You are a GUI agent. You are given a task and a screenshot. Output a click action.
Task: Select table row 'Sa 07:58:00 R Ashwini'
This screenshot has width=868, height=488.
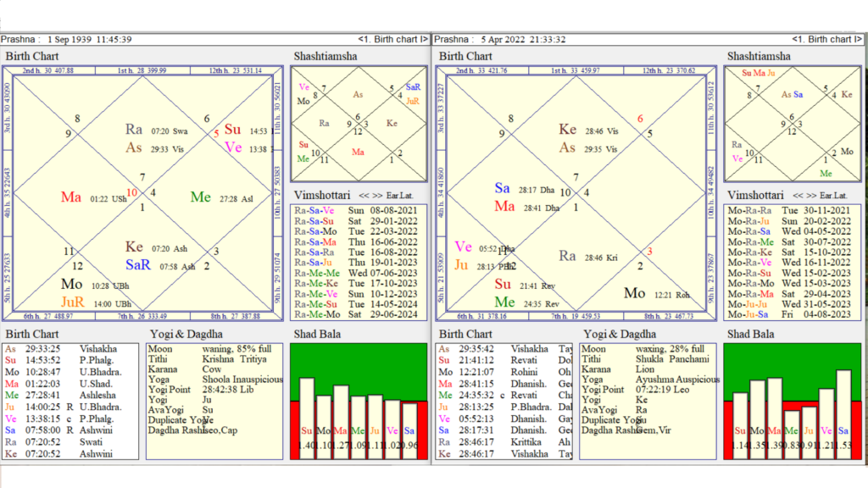pos(70,430)
